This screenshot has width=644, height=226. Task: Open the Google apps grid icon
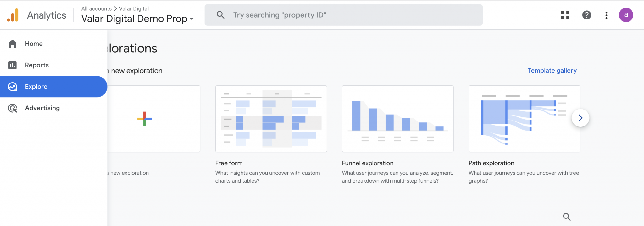(x=565, y=15)
